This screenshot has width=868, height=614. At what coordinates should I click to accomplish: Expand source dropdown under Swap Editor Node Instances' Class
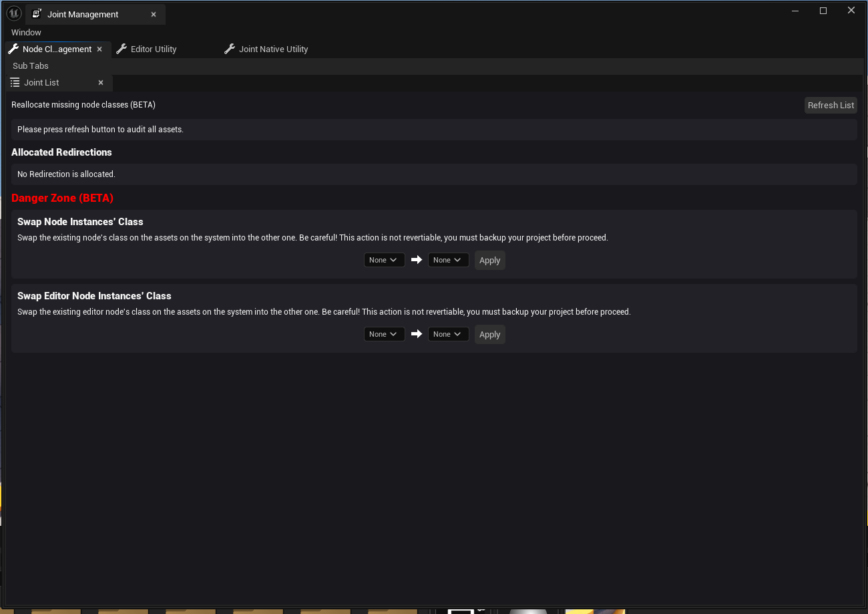click(384, 334)
